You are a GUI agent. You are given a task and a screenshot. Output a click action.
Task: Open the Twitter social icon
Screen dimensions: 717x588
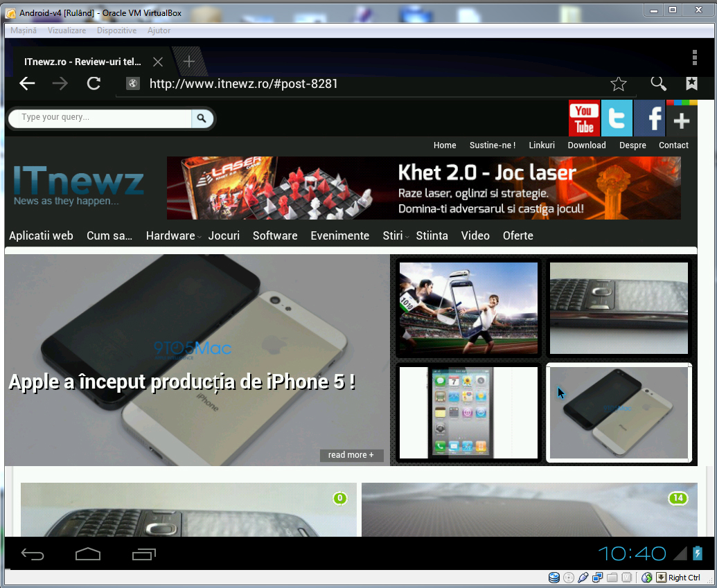[x=617, y=118]
